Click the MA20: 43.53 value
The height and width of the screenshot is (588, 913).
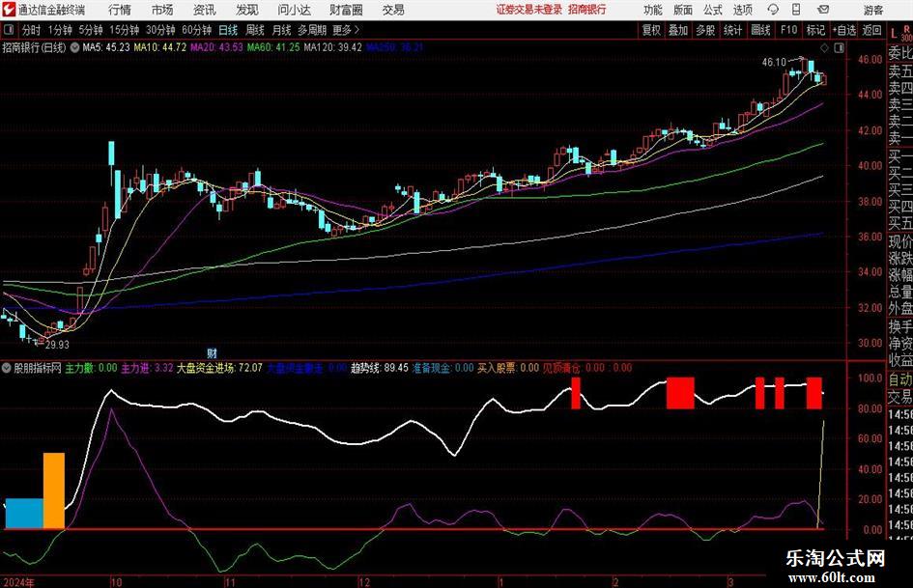[x=216, y=47]
